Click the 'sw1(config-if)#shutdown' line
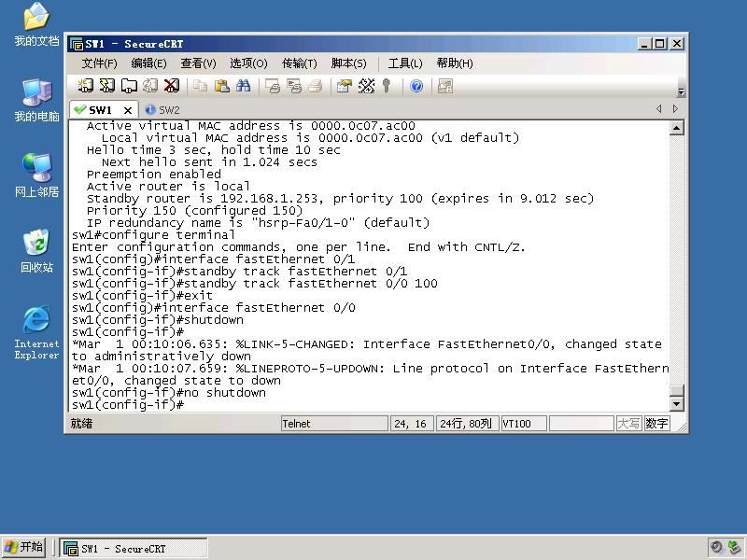This screenshot has height=560, width=747. (158, 320)
